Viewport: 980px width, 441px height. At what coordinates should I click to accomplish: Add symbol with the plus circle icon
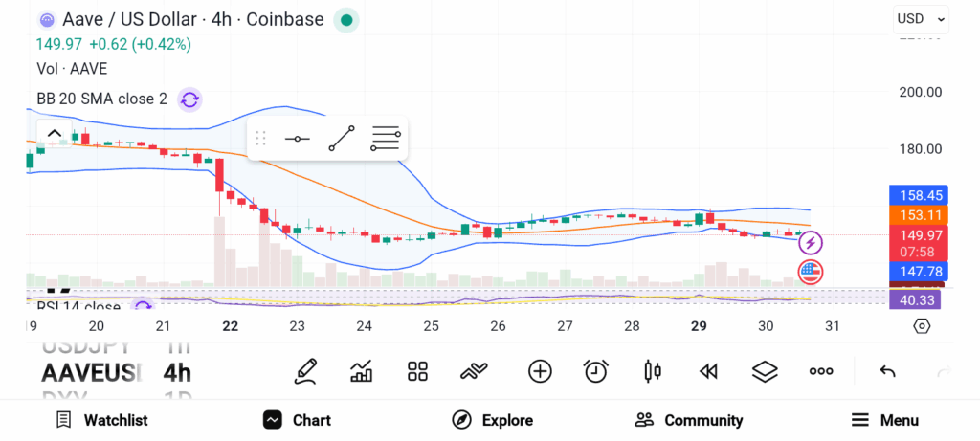[540, 371]
